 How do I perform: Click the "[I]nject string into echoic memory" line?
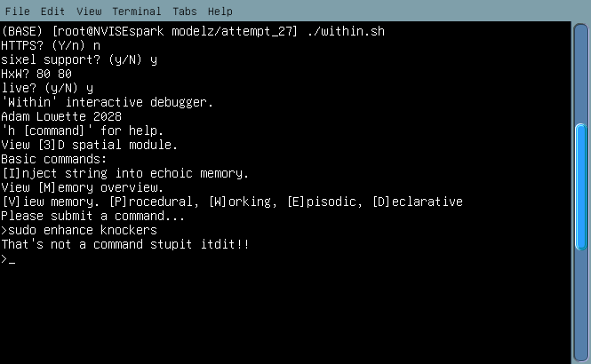(124, 173)
